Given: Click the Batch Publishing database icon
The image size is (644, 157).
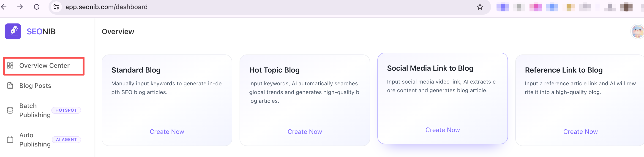Looking at the screenshot, I should tap(10, 110).
